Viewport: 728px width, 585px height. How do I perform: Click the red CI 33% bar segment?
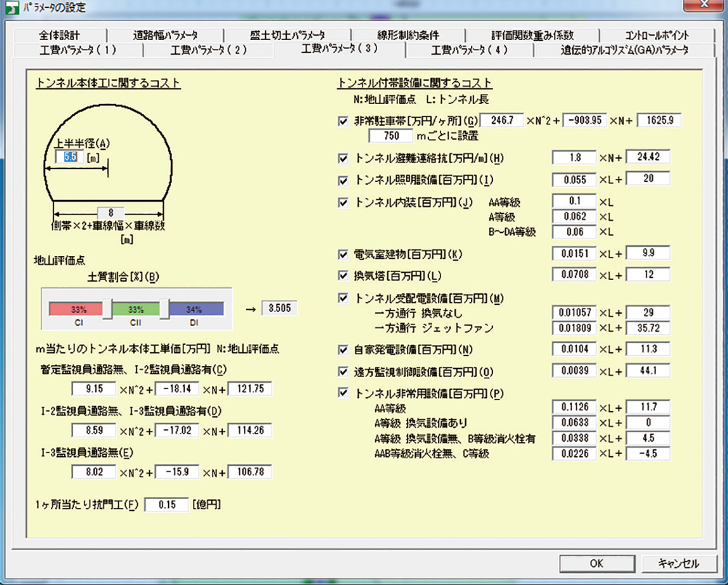click(x=76, y=309)
